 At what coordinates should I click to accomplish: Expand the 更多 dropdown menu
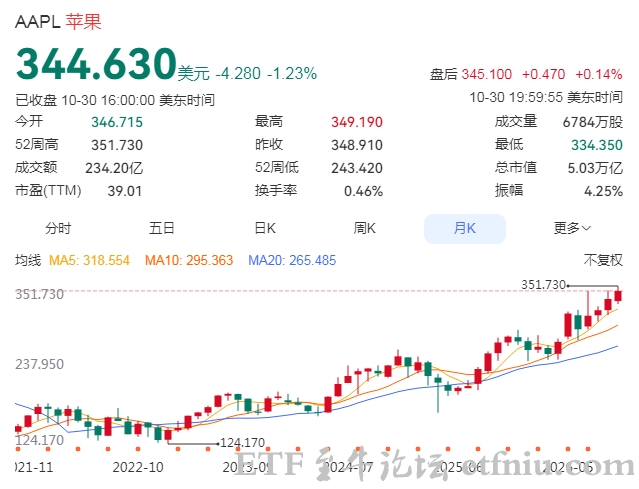(x=572, y=228)
